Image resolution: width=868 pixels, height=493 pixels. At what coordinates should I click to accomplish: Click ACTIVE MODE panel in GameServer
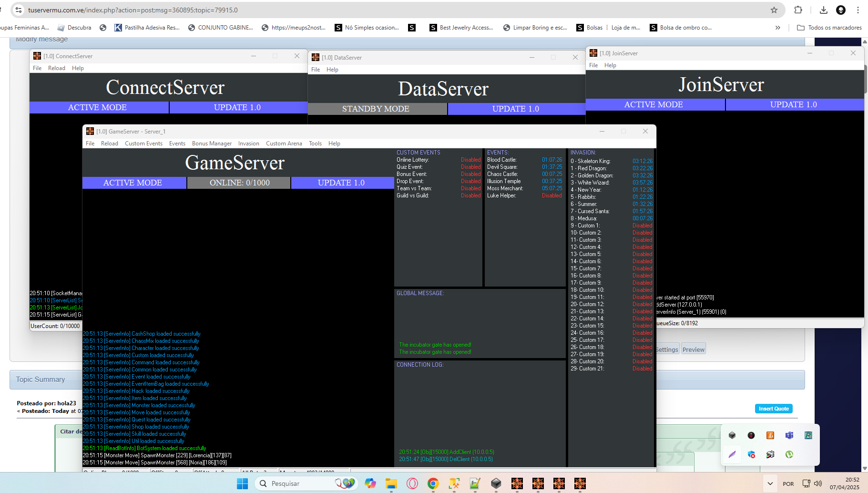134,183
